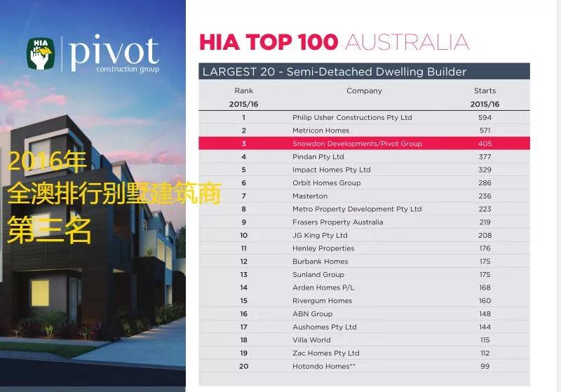
Task: Click the Largest 20 Semi-Detached Dwelling Builder header
Action: (364, 72)
